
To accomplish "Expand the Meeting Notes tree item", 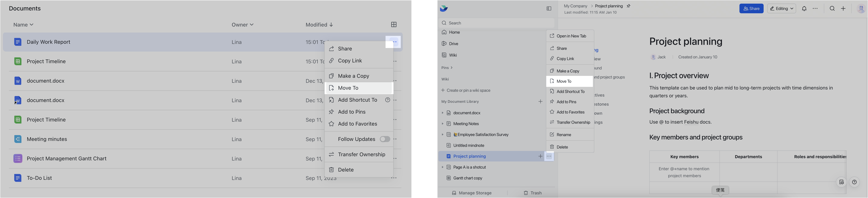I will point(442,124).
